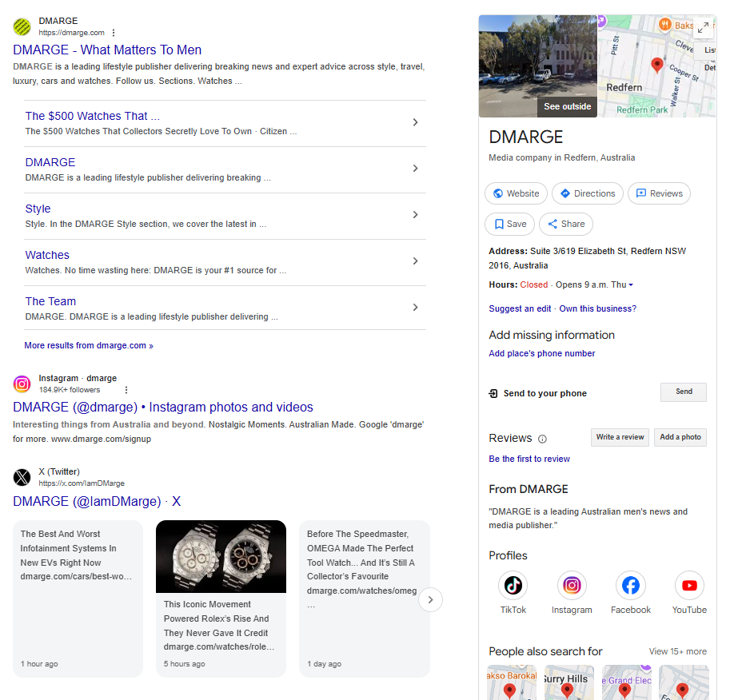Click the Directions button
The height and width of the screenshot is (700, 730).
[588, 193]
